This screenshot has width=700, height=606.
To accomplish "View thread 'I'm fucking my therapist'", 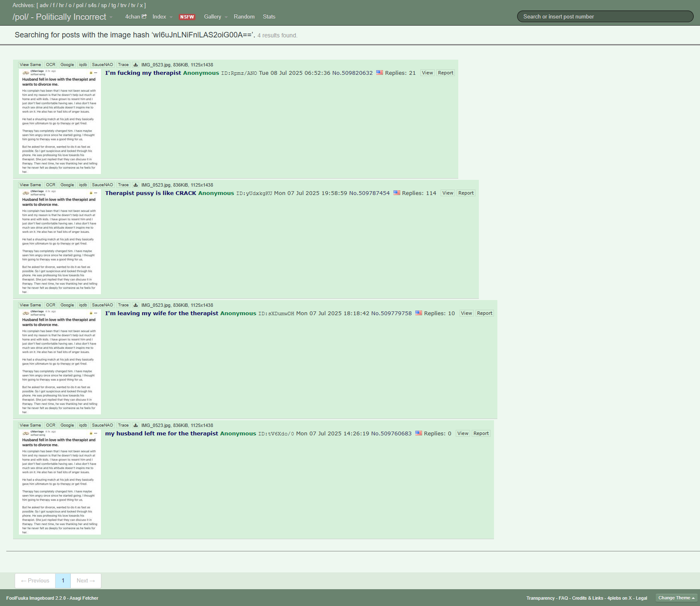I will coord(427,73).
